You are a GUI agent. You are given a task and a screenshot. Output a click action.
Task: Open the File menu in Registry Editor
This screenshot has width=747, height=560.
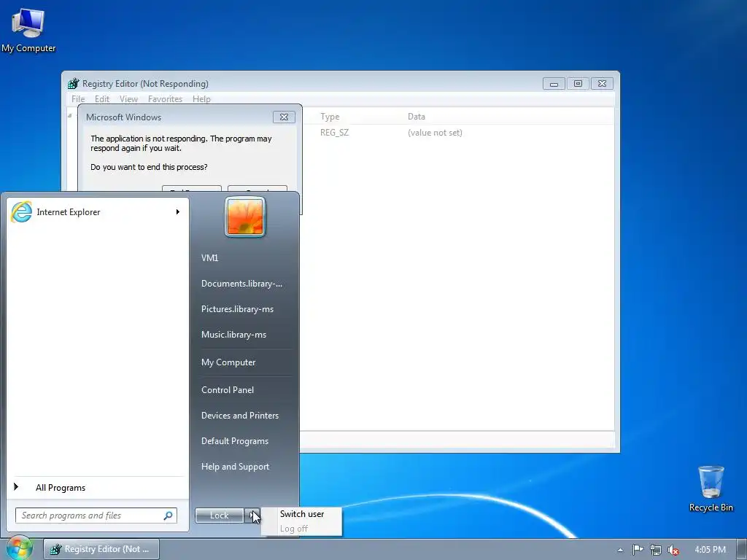78,99
